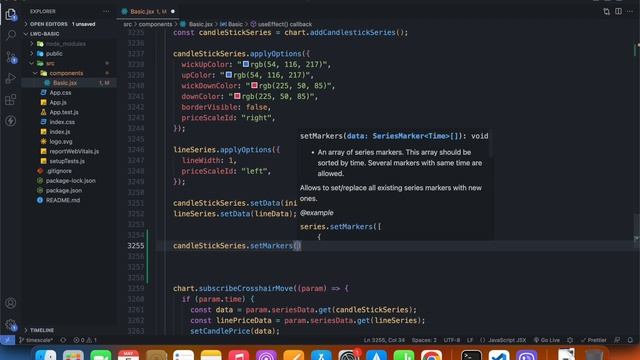Click the synchronize changes icon in status bar
The width and height of the screenshot is (640, 360).
(x=63, y=340)
